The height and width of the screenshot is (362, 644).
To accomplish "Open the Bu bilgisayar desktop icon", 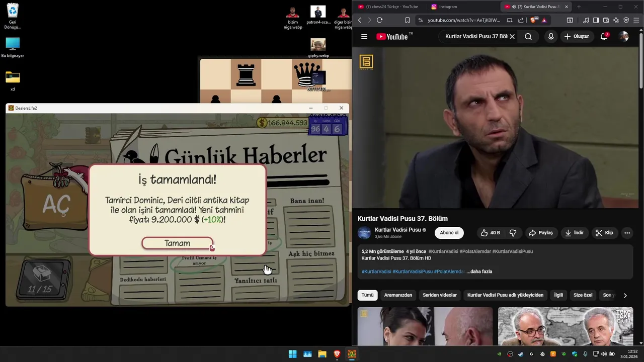I will (x=13, y=48).
